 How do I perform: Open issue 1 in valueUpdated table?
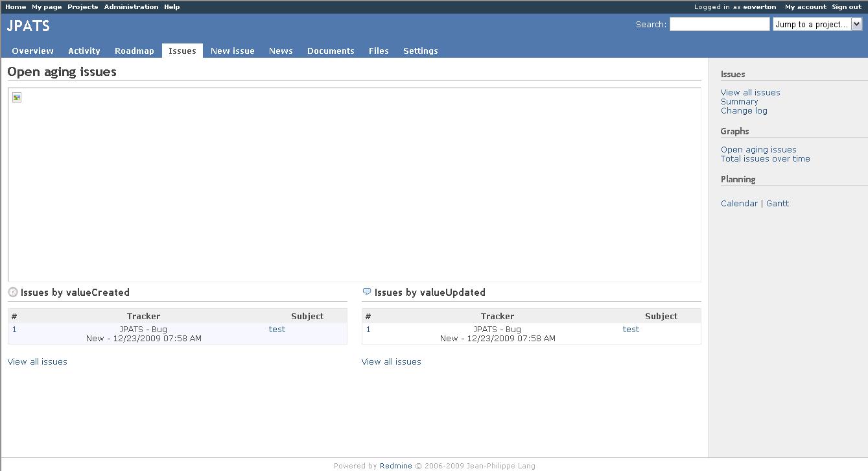tap(368, 329)
